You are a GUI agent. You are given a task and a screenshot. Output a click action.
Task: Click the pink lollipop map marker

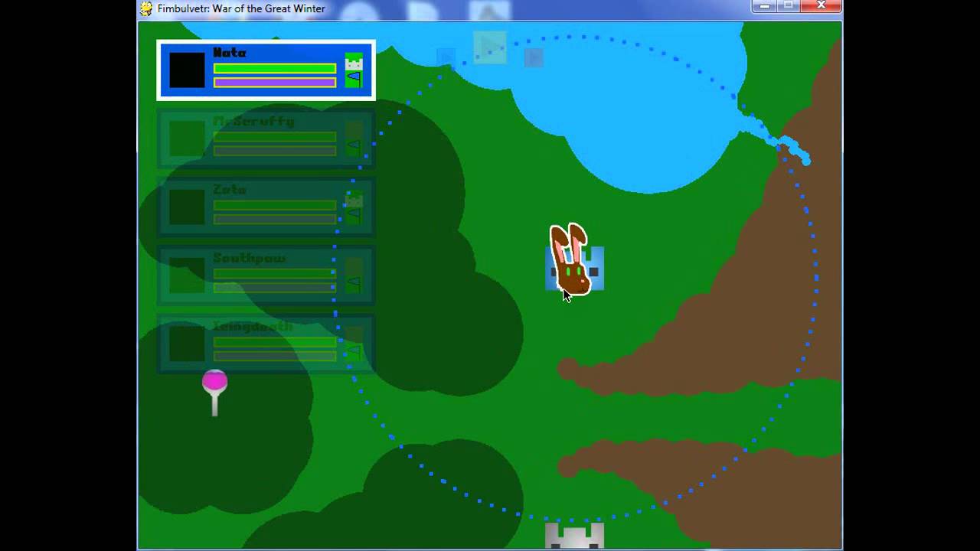[214, 393]
